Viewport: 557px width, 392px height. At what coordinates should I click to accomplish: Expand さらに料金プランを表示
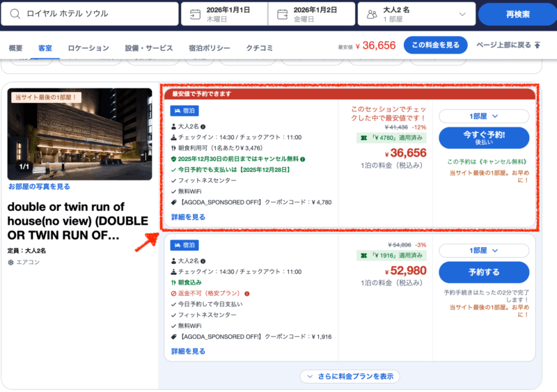[x=350, y=377]
